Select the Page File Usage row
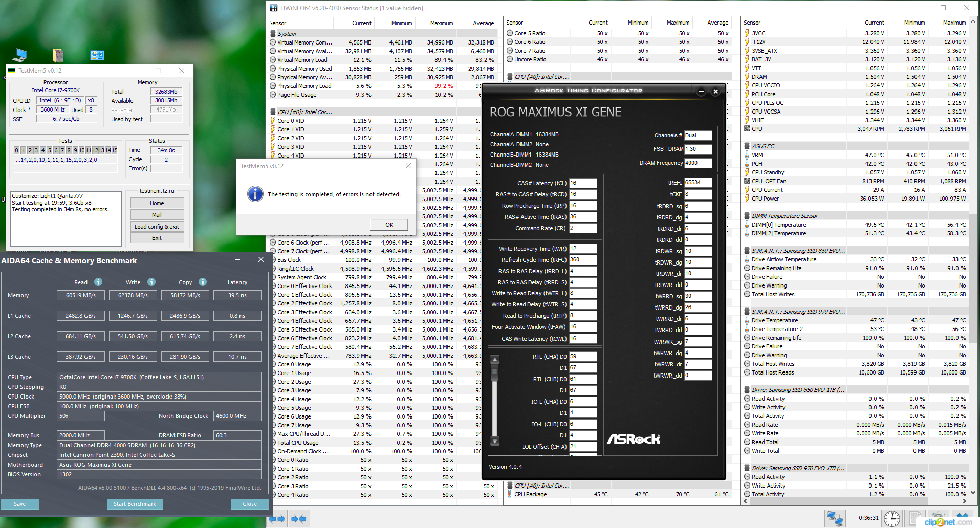The height and width of the screenshot is (528, 980). pos(376,95)
